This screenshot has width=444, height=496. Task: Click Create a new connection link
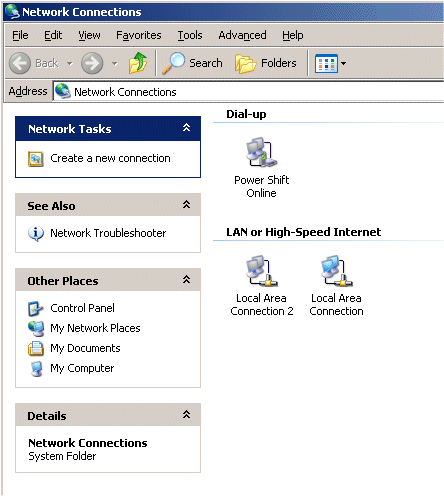click(110, 158)
